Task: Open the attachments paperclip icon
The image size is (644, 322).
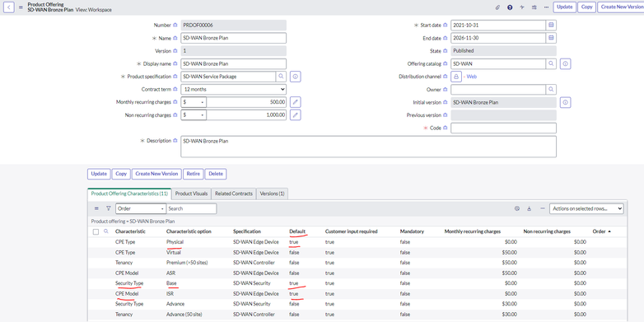Action: [497, 7]
